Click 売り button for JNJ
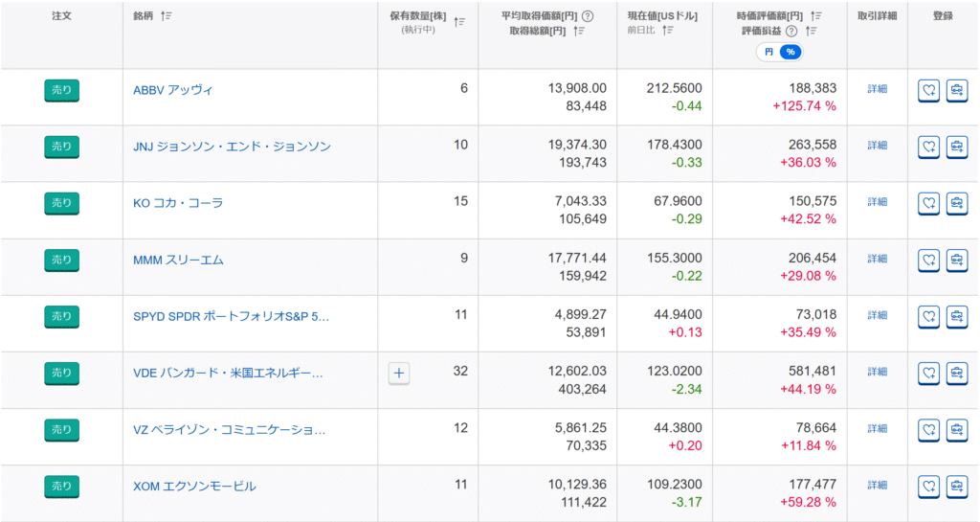 [61, 147]
